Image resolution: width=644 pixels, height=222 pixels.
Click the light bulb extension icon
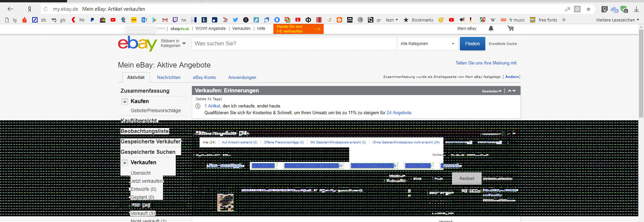coord(604,9)
